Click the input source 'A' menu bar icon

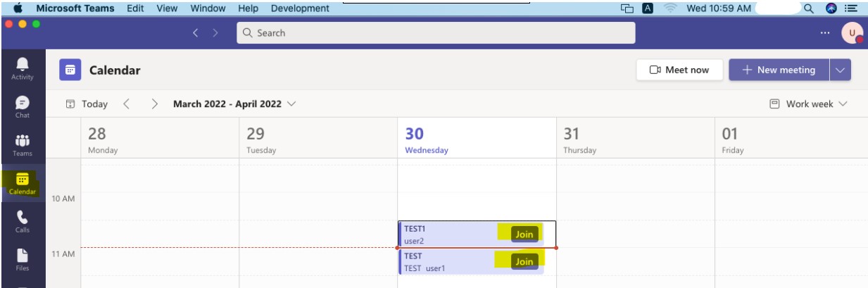coord(648,8)
